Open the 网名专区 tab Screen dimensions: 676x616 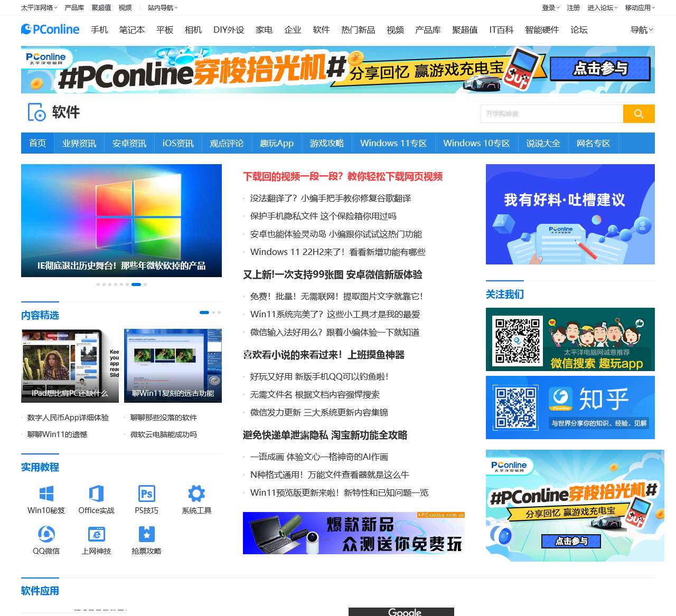pyautogui.click(x=593, y=143)
